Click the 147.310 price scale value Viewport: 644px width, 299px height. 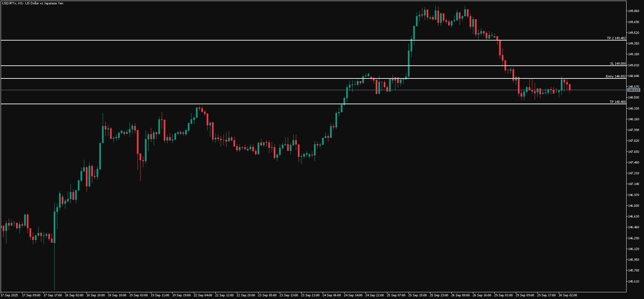633,173
